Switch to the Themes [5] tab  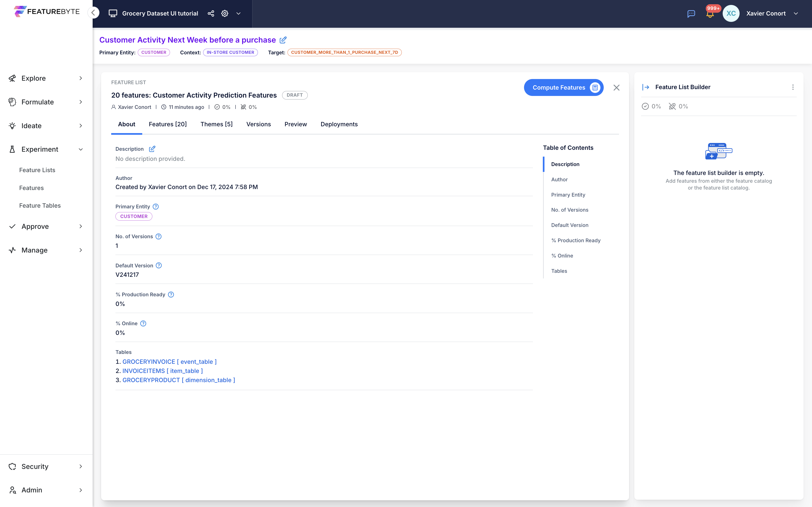[216, 124]
